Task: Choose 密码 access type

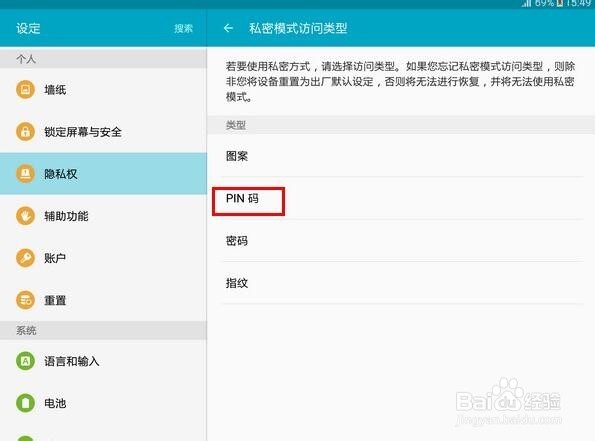Action: (401, 241)
